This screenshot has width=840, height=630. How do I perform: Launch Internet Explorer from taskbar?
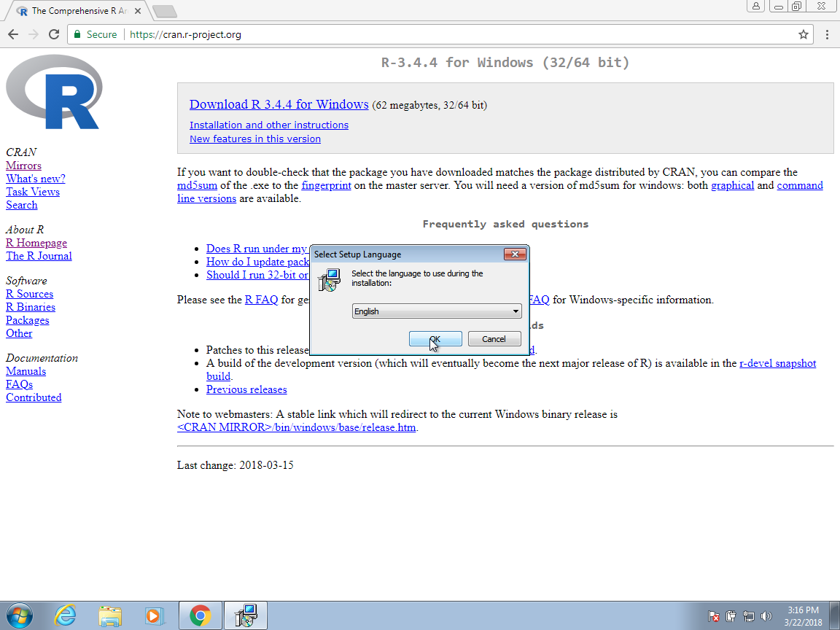coord(66,615)
